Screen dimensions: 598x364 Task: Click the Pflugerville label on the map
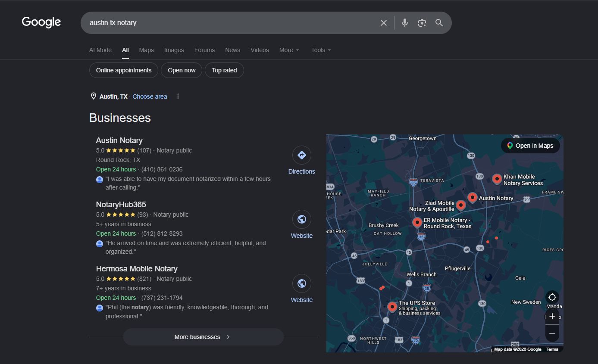457,268
